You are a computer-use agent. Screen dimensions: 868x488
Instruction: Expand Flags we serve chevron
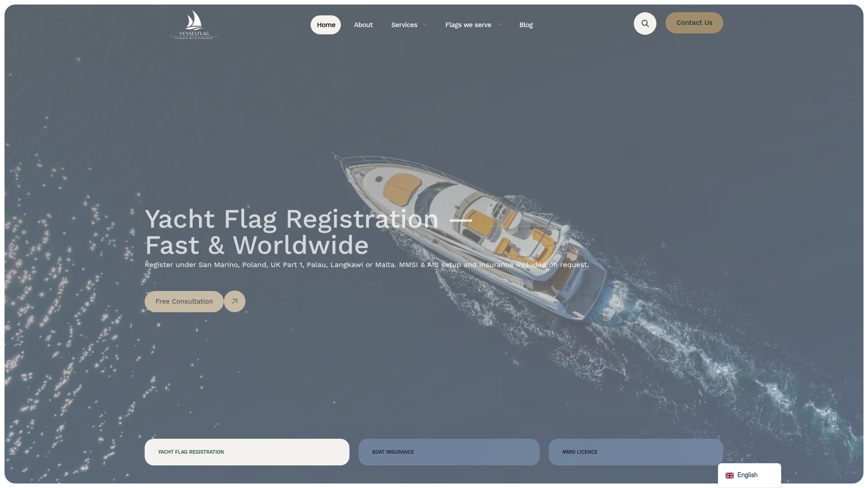point(499,25)
